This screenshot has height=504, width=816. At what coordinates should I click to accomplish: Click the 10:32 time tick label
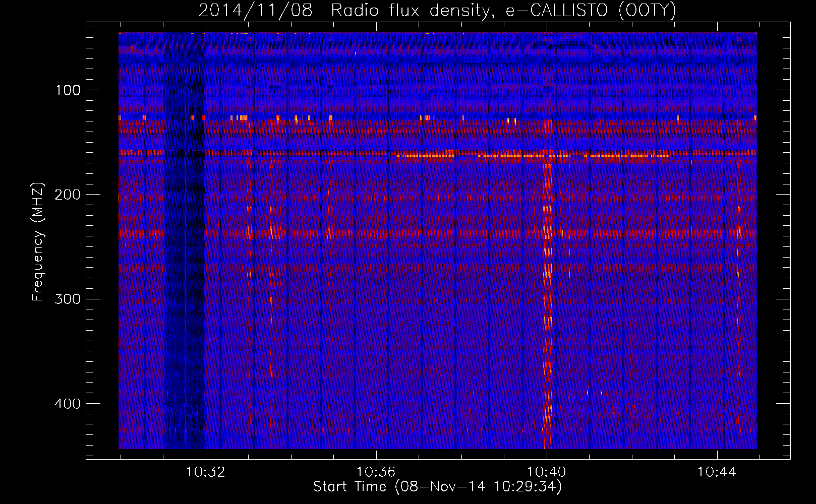(x=205, y=472)
